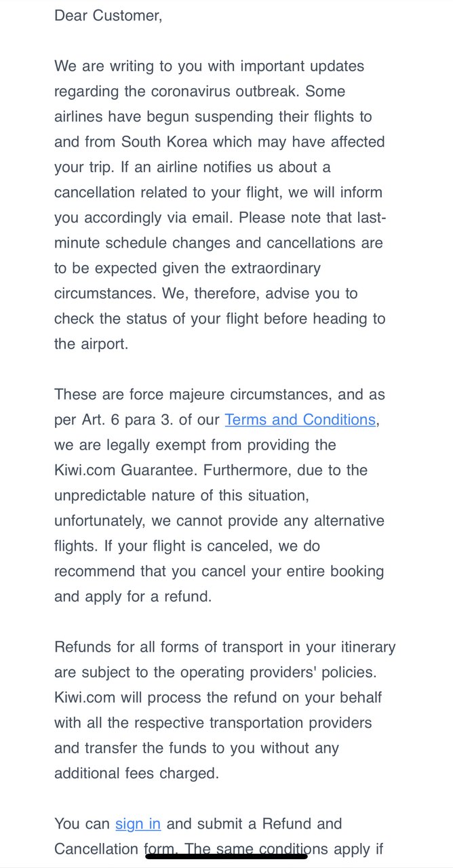Tap the line "and apply for a refund."
This screenshot has height=868, width=453.
coord(133,597)
